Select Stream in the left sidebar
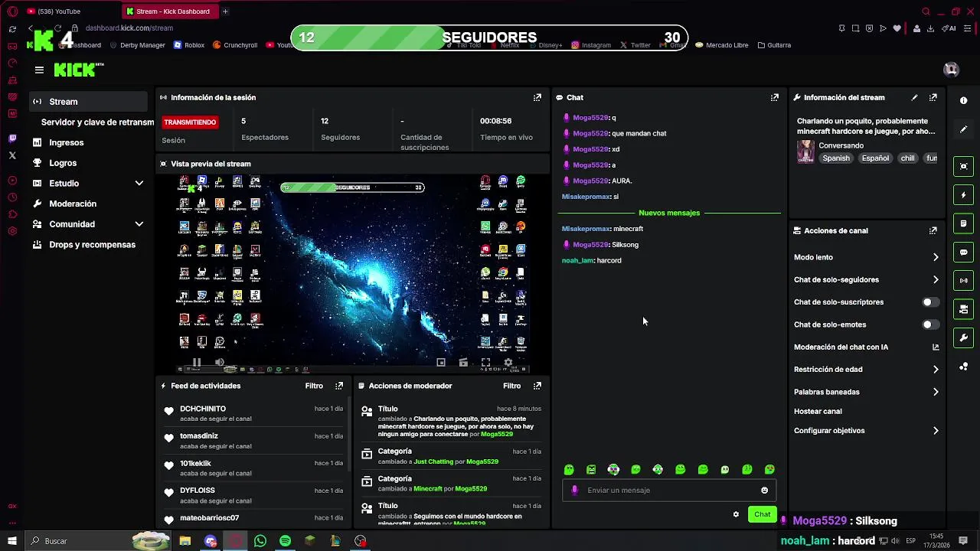This screenshot has height=551, width=980. tap(88, 102)
